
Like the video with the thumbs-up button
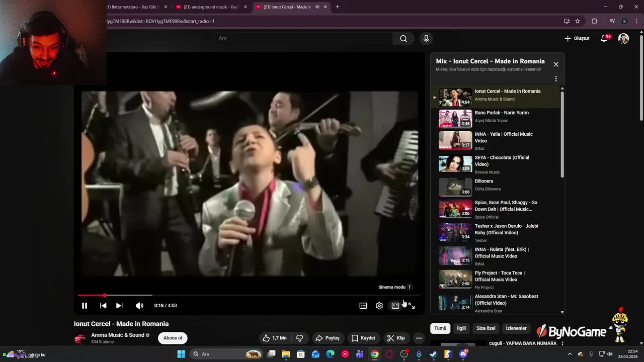pyautogui.click(x=275, y=338)
